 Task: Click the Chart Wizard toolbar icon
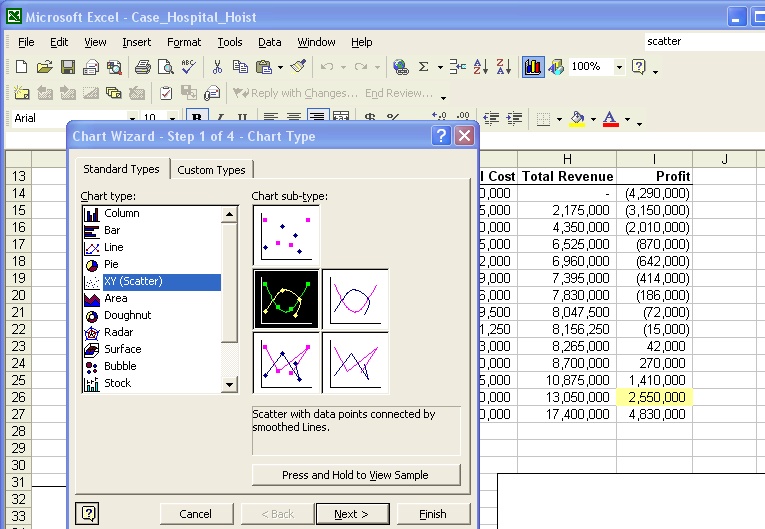pyautogui.click(x=532, y=67)
